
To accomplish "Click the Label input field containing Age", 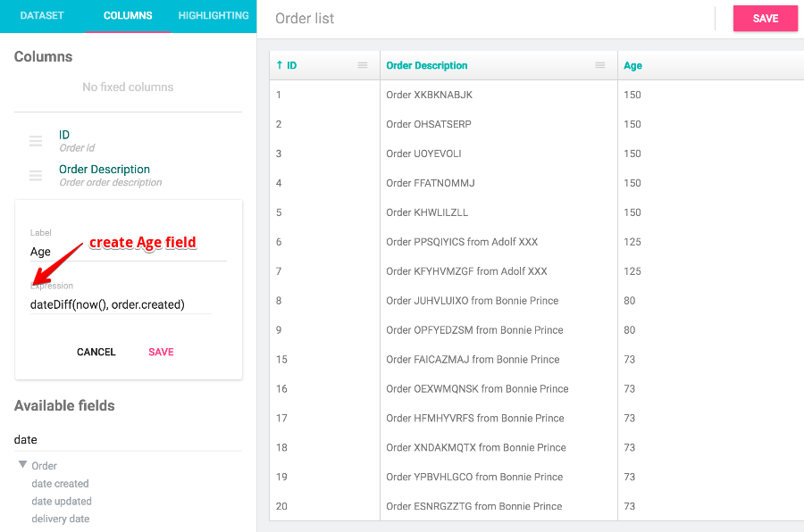I will pyautogui.click(x=128, y=252).
